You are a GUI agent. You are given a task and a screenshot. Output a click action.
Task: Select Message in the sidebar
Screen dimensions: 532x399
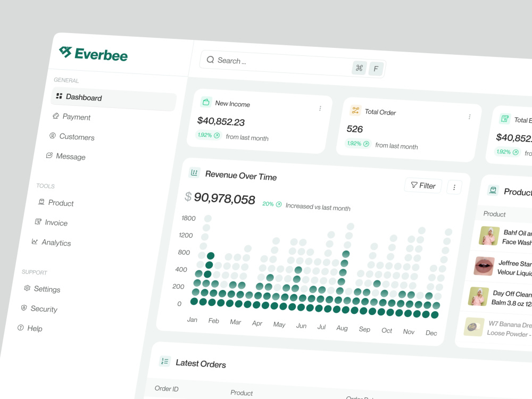click(65, 156)
